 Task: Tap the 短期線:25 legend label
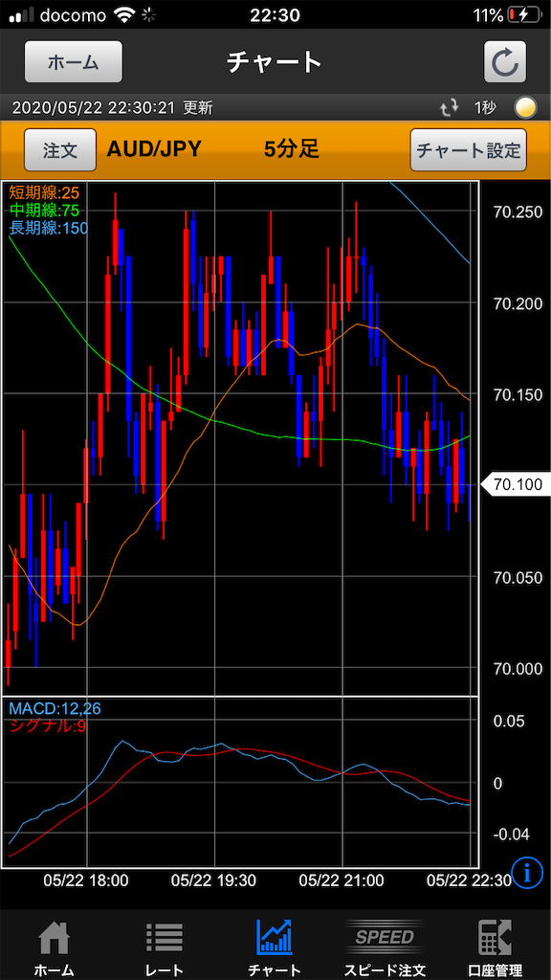pyautogui.click(x=44, y=190)
